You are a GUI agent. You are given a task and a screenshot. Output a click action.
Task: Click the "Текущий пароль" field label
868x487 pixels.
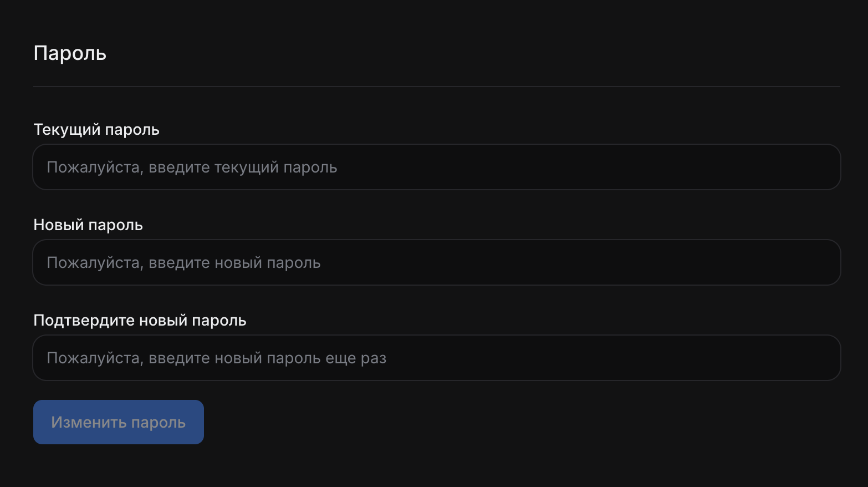pyautogui.click(x=96, y=130)
